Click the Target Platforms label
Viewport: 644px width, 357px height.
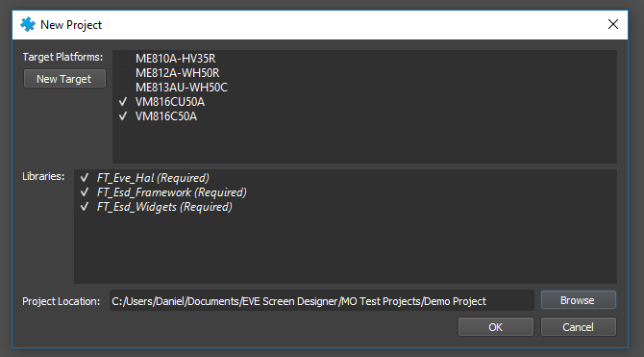click(x=62, y=57)
